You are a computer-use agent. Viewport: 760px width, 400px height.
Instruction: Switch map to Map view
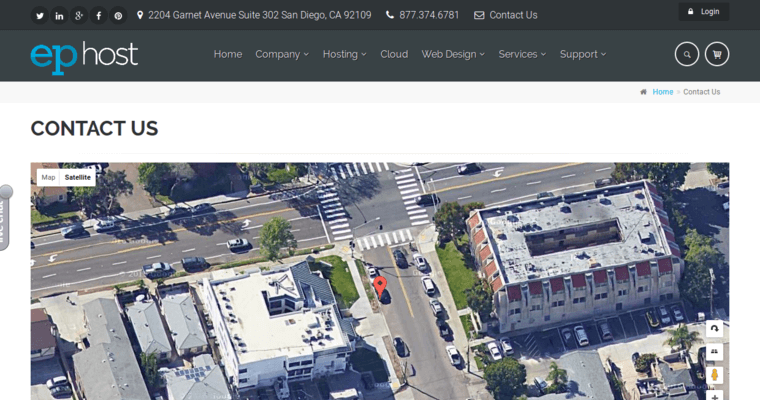coord(48,177)
